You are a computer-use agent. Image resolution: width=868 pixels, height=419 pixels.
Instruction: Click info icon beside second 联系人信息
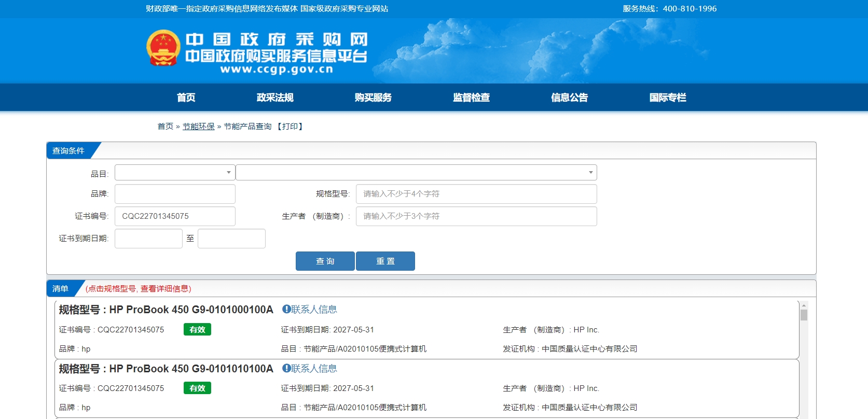286,368
